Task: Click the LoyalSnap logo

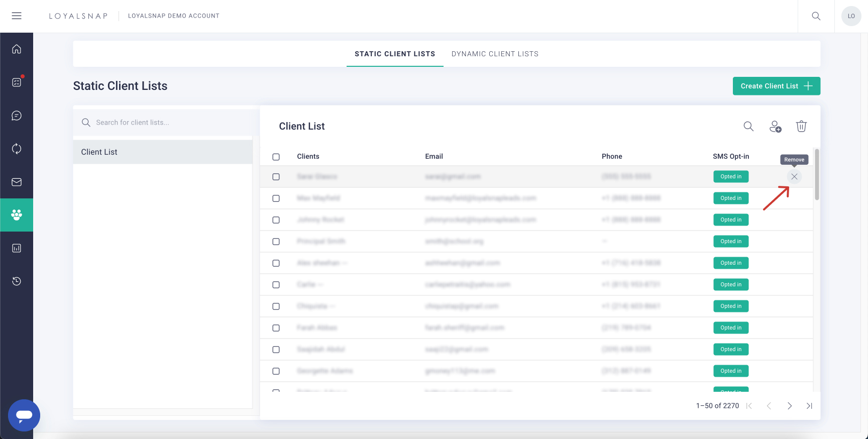Action: pos(78,16)
